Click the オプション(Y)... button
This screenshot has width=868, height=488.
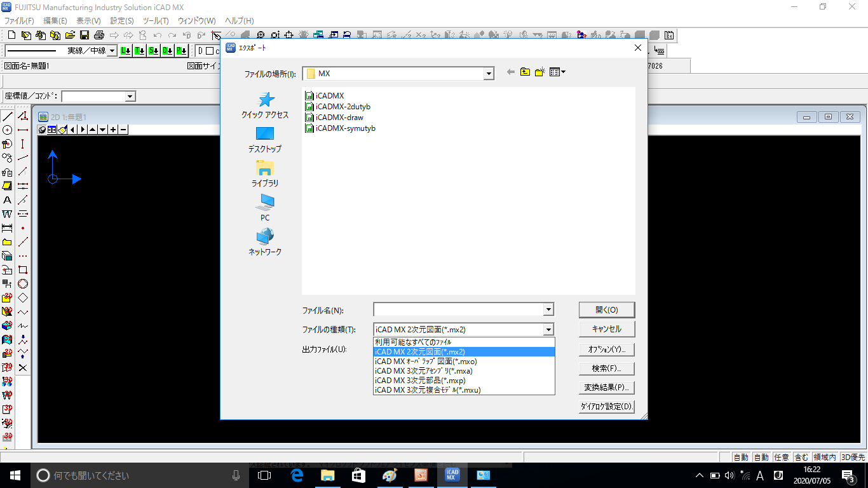607,349
